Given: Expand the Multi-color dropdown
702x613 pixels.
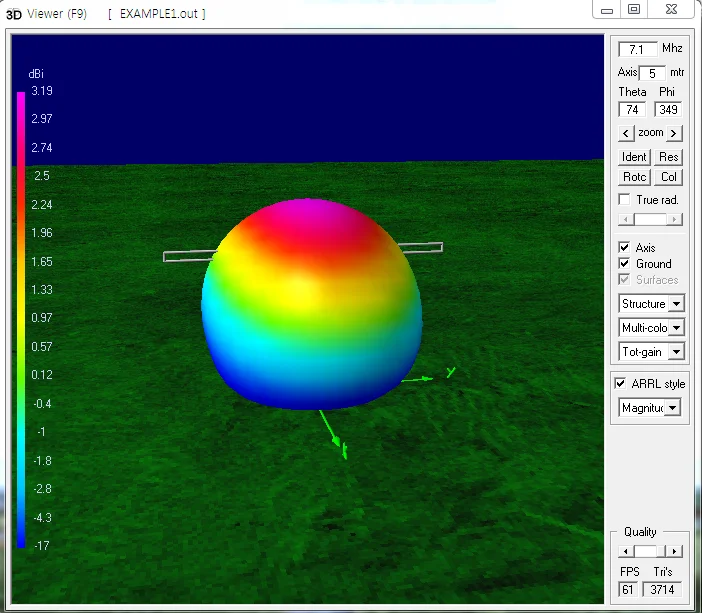Looking at the screenshot, I should (676, 328).
